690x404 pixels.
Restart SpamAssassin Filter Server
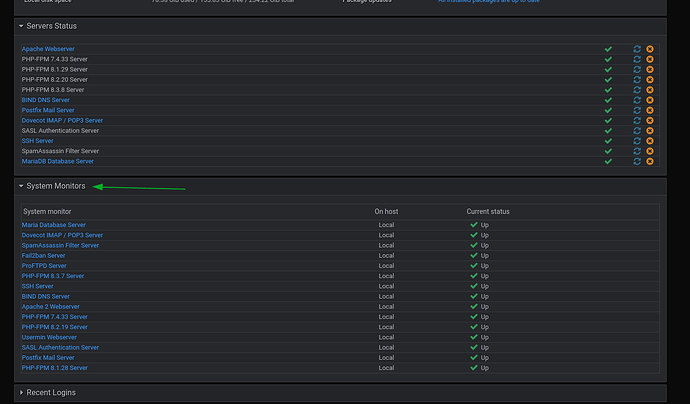[x=637, y=151]
